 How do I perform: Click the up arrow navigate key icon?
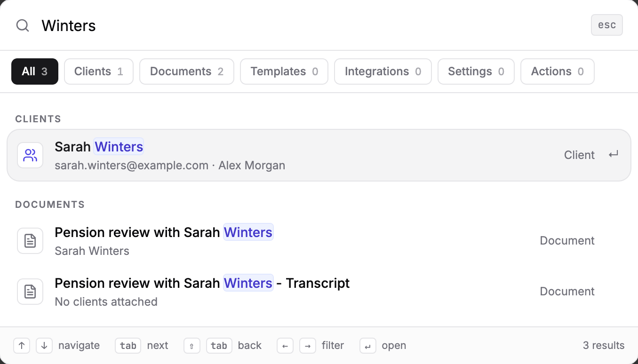(22, 346)
